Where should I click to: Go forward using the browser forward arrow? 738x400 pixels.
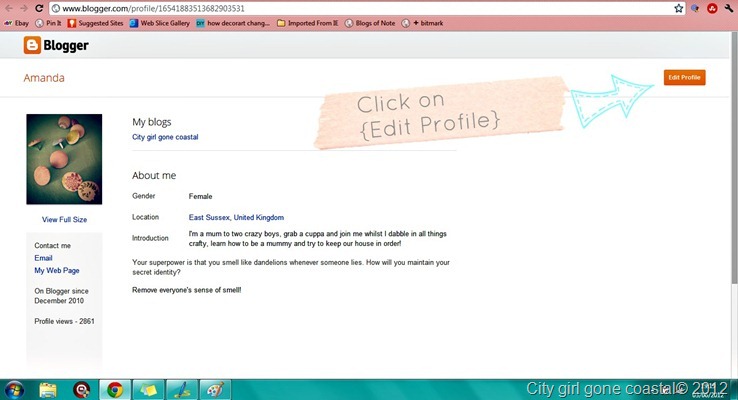[24, 8]
